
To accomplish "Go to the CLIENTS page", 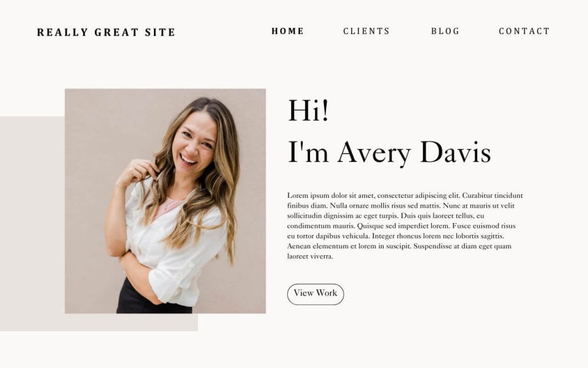I will coord(366,31).
